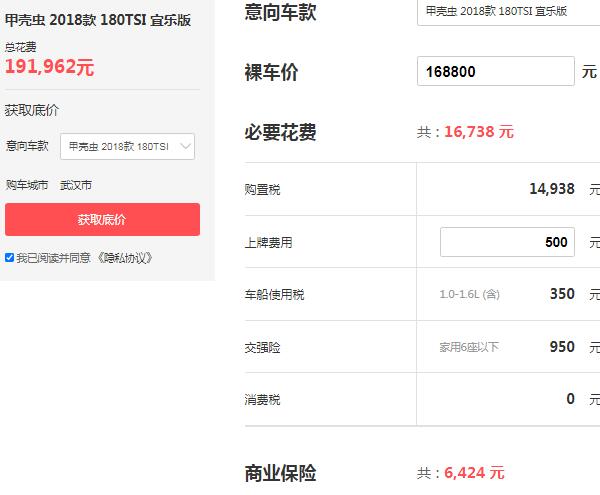600x495 pixels.
Task: Click the 车船使用税 option 1.0-1.6L (含)
Action: point(470,294)
